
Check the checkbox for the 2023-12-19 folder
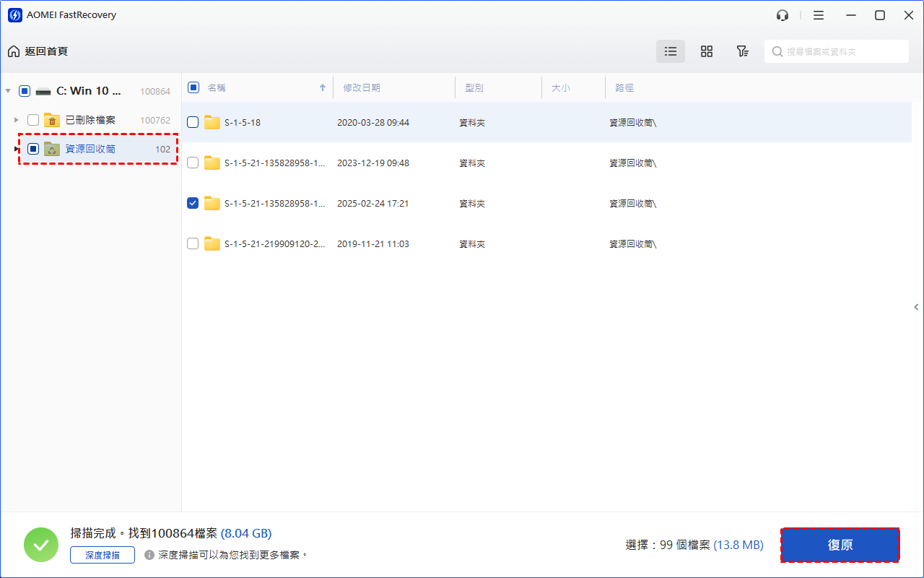click(x=193, y=163)
